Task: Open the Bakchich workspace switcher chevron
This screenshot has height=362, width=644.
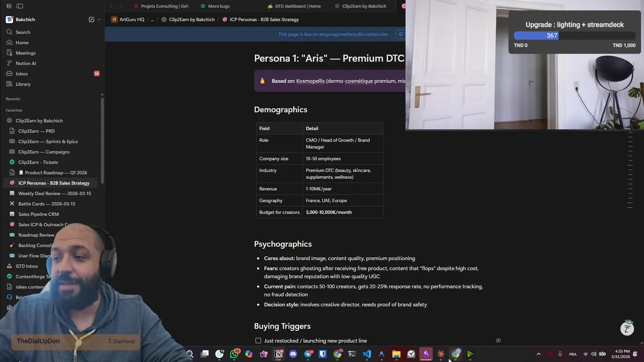Action: tap(99, 20)
